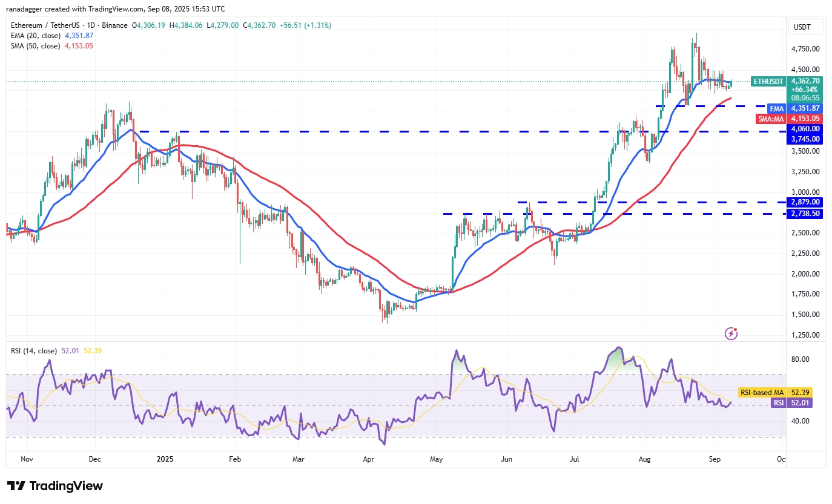Click the purple lightning bolt icon on chart

731,333
